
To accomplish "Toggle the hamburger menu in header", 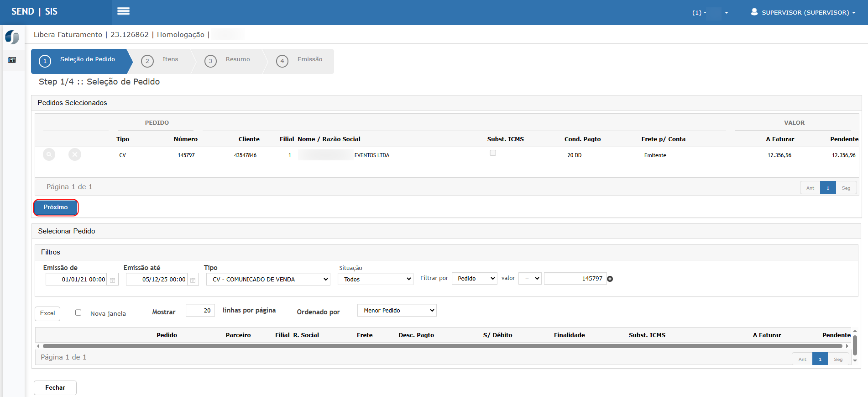I will (123, 11).
